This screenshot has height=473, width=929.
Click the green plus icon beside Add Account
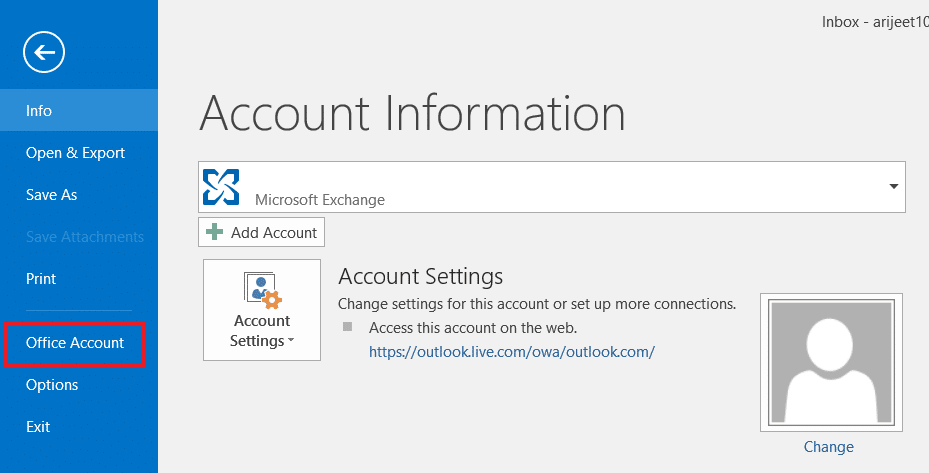click(x=215, y=233)
